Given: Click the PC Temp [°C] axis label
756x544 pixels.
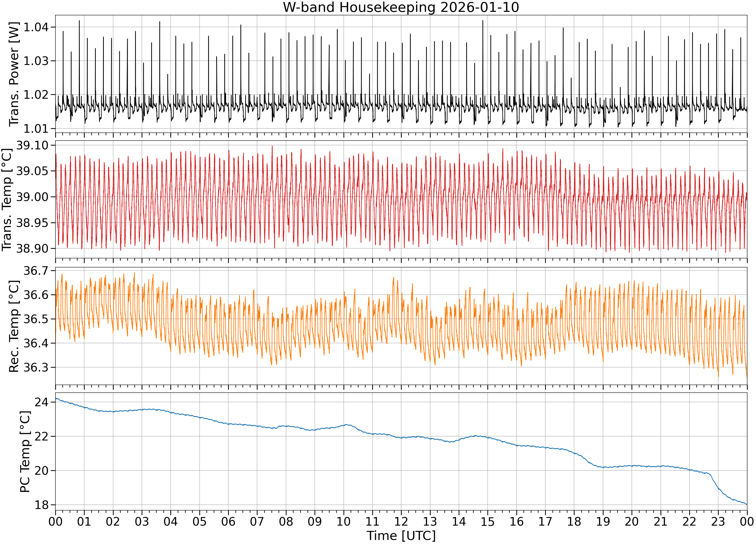Looking at the screenshot, I should pyautogui.click(x=25, y=452).
